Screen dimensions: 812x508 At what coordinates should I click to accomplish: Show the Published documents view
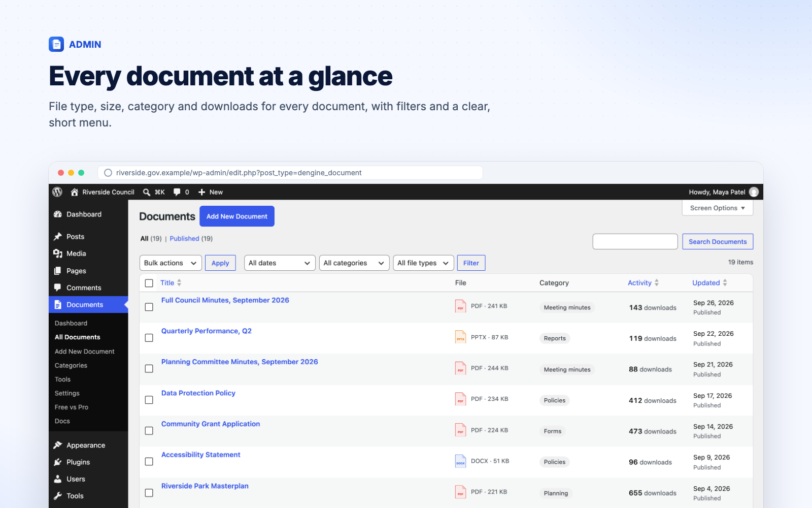point(184,239)
